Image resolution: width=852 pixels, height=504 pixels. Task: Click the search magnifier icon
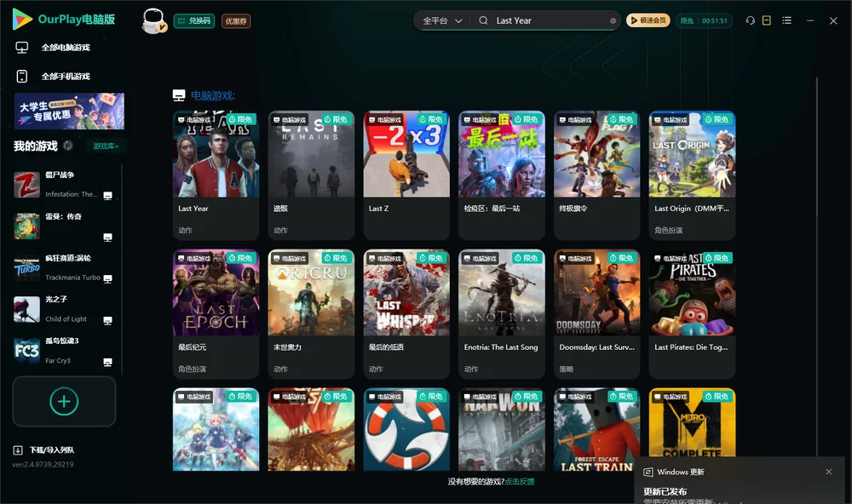point(483,20)
